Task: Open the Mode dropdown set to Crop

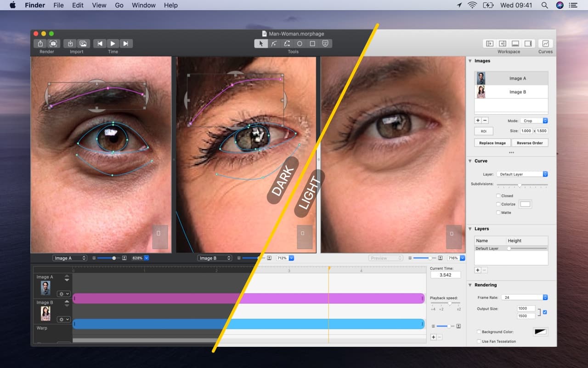Action: coord(533,120)
